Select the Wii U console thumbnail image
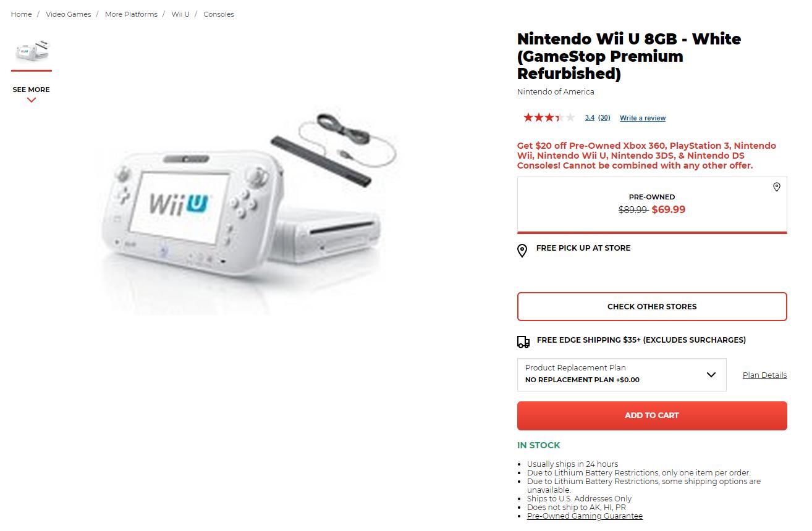The height and width of the screenshot is (531, 812). 32,51
